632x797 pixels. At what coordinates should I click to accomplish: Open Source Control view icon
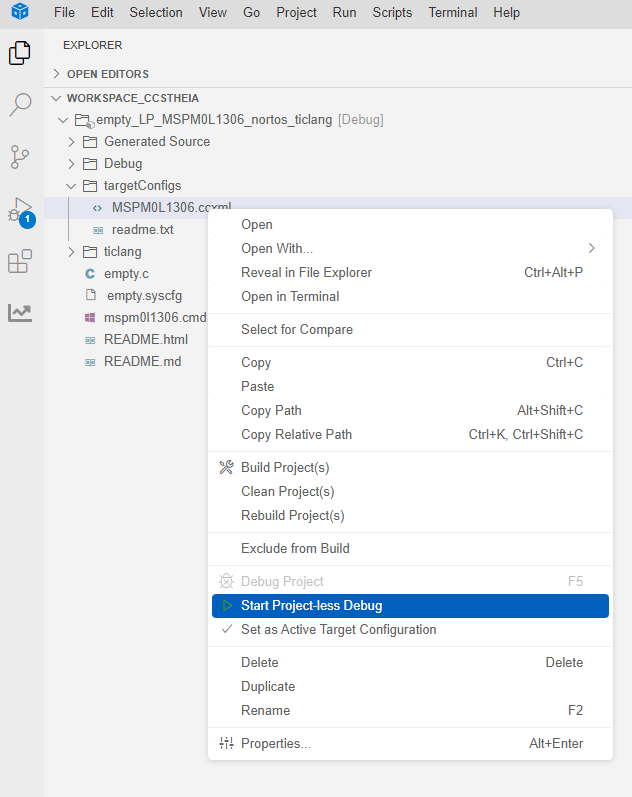20,157
